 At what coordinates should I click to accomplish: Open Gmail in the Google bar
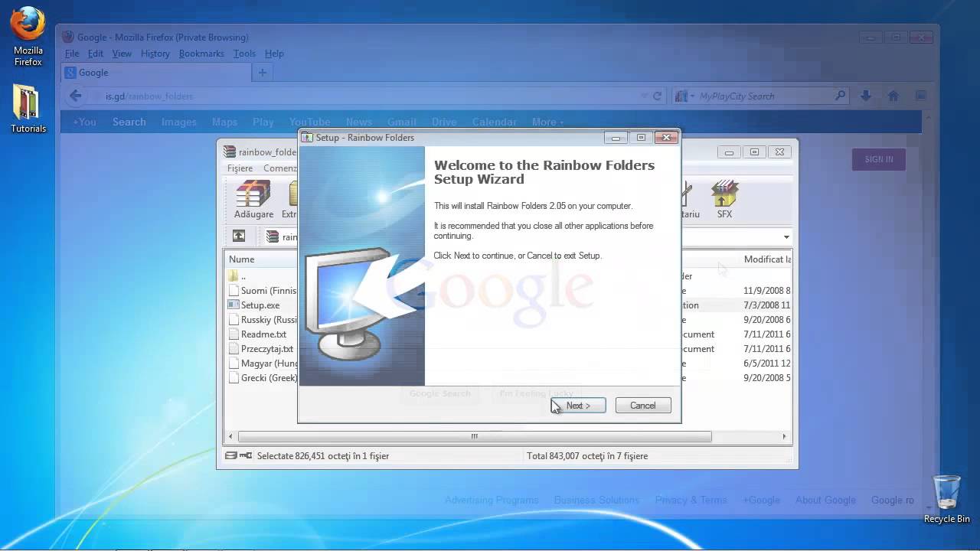click(x=401, y=122)
